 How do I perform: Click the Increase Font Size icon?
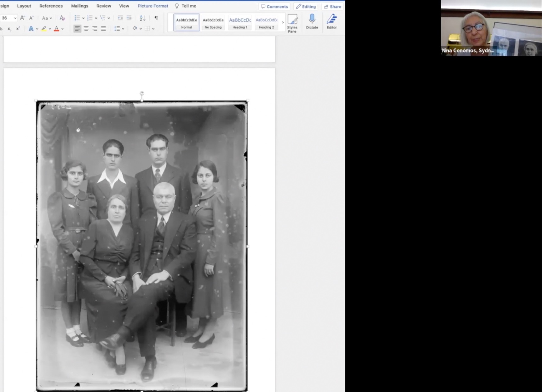(22, 18)
